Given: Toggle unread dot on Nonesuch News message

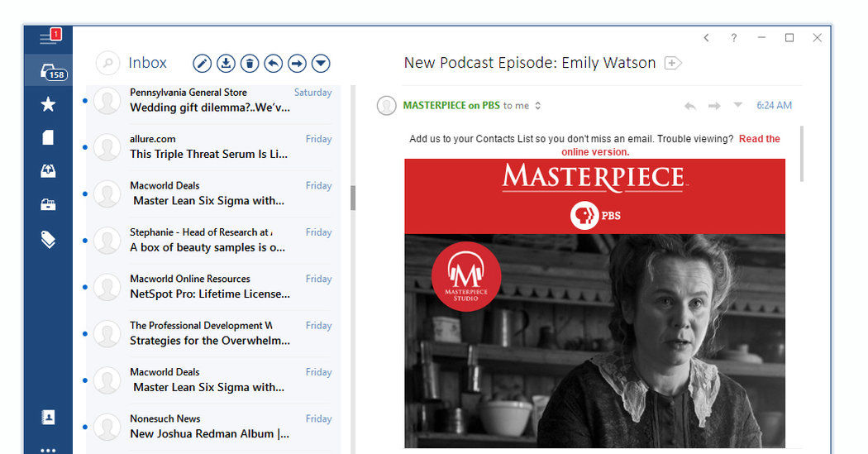Looking at the screenshot, I should [x=84, y=427].
